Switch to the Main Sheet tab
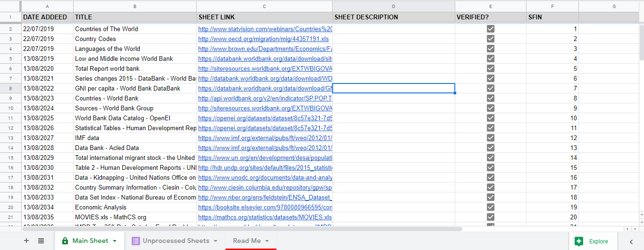The image size is (644, 250). [90, 241]
